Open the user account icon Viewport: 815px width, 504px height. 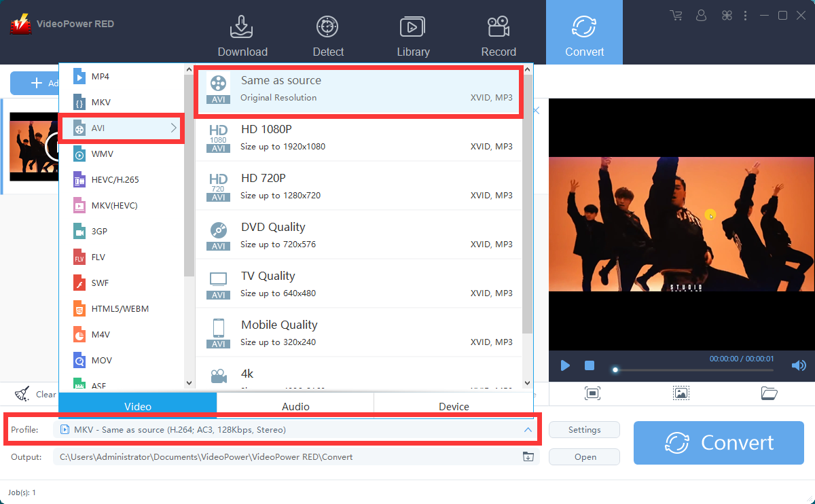coord(702,15)
